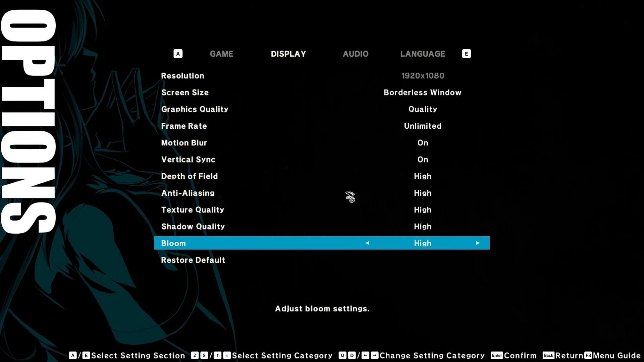
Task: Change the Frame Rate Unlimited value
Action: click(x=422, y=126)
